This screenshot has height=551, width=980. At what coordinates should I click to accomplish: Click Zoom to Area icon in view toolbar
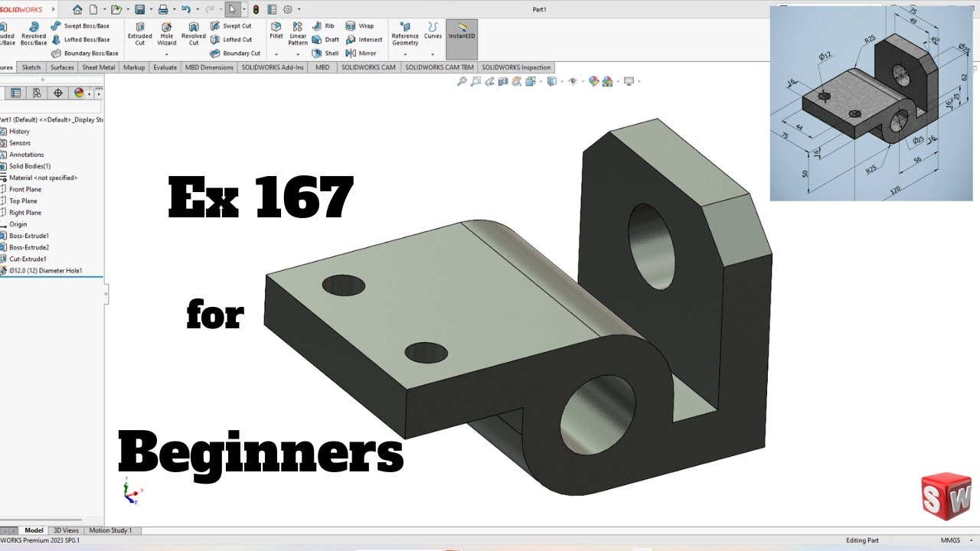(476, 81)
